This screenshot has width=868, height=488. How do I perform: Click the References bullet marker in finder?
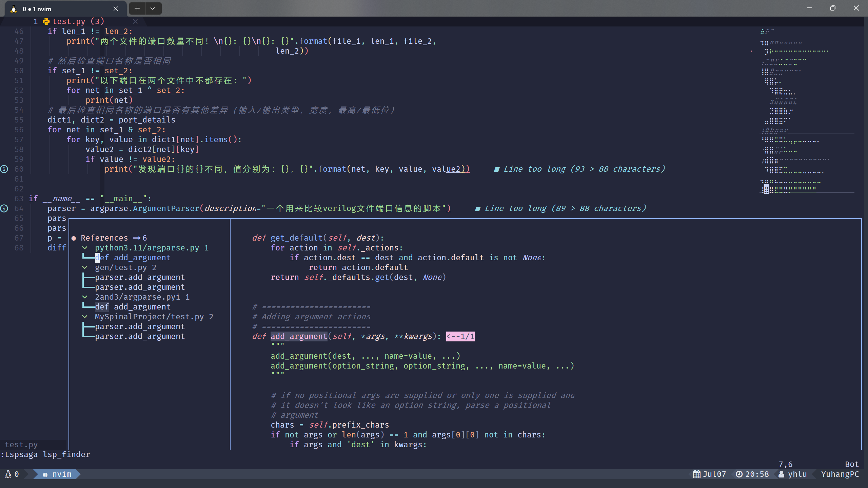coord(74,238)
